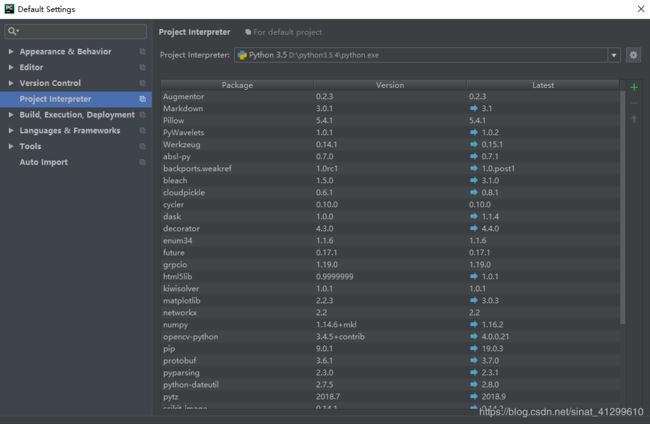Viewport: 650px width, 424px height.
Task: Select the future package row
Action: (390, 252)
